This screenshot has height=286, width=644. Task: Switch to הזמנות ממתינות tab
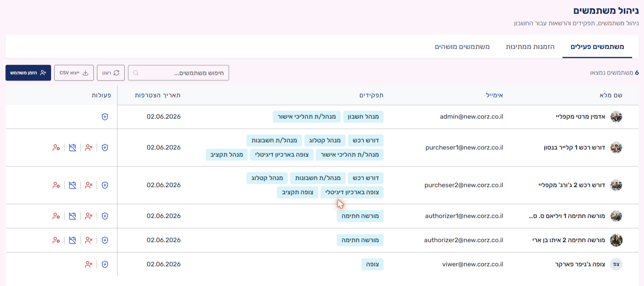click(x=530, y=47)
